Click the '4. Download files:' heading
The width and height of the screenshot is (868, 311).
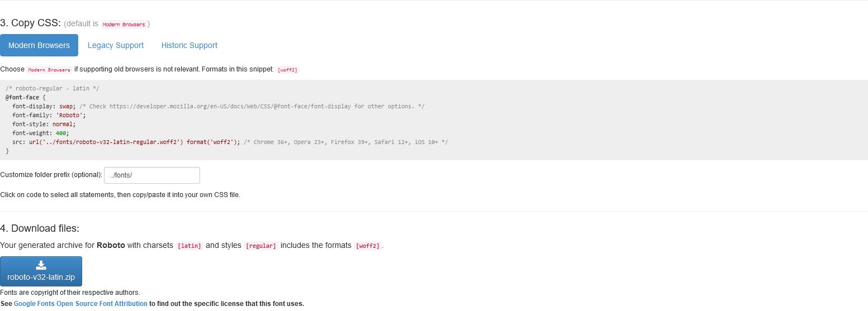point(40,228)
